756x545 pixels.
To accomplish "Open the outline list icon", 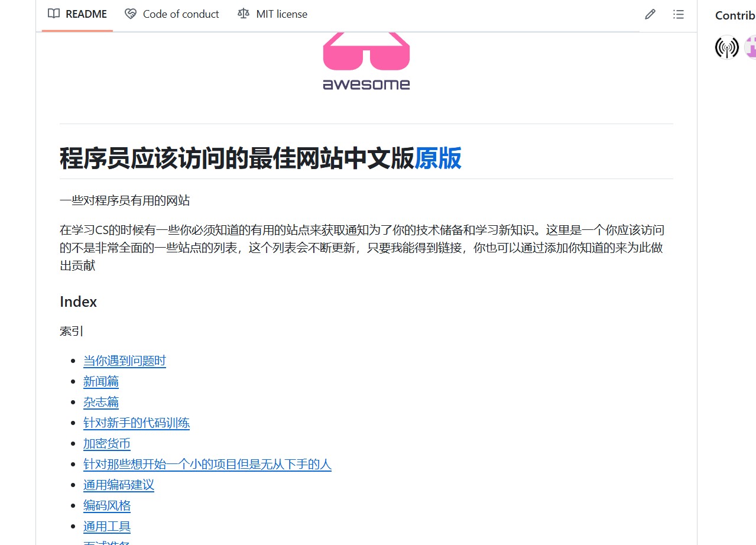I will pos(679,14).
